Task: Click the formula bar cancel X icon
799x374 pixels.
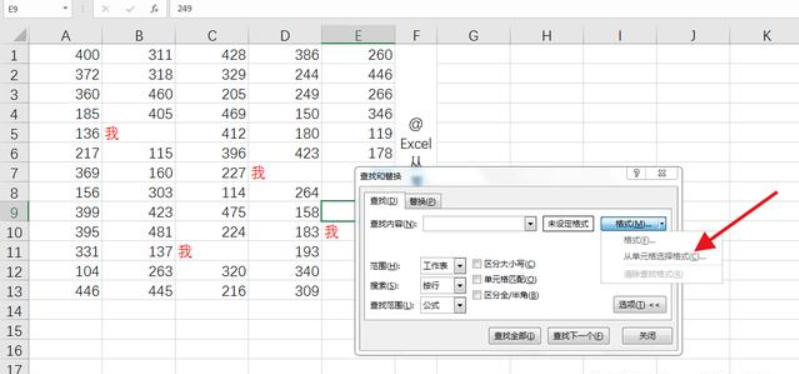Action: 105,9
